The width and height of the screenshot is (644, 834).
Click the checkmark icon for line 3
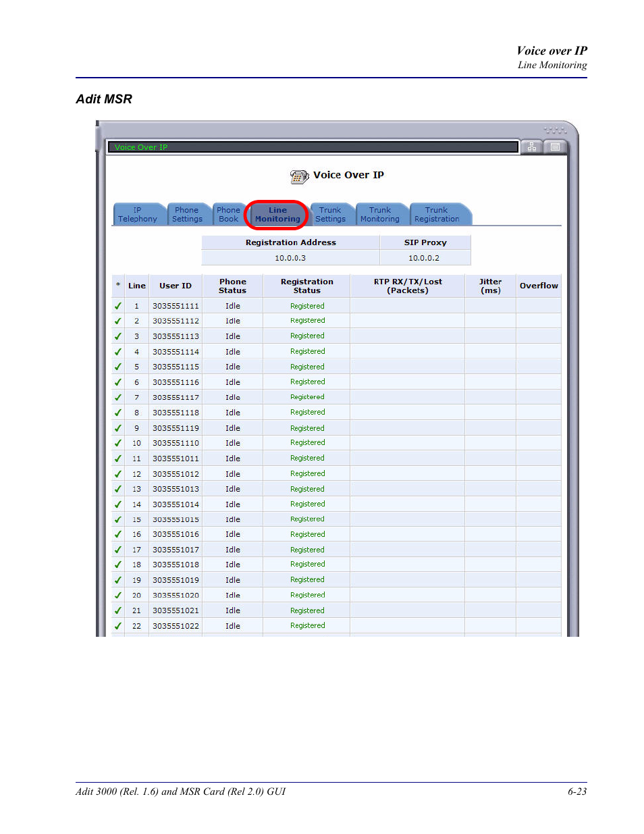(118, 336)
